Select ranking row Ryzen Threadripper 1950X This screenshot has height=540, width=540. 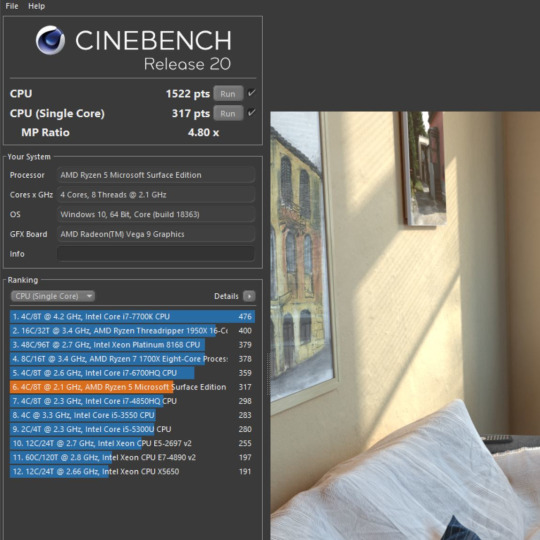[x=133, y=331]
